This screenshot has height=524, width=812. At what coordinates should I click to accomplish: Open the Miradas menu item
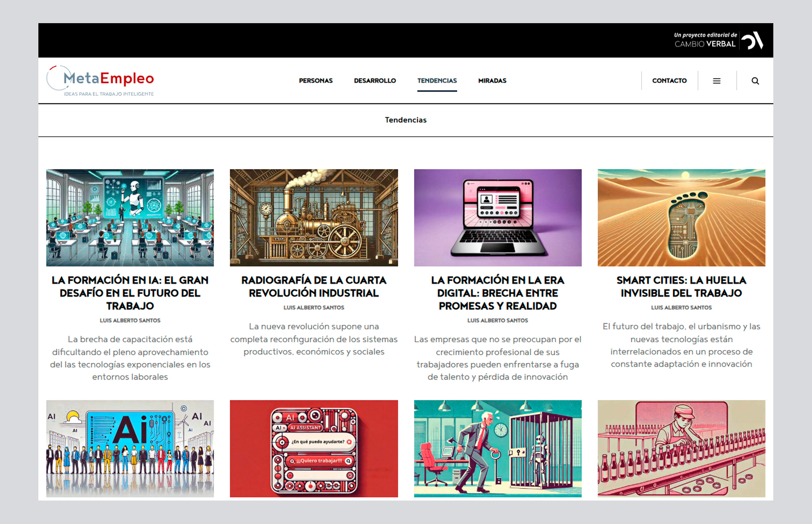click(492, 81)
